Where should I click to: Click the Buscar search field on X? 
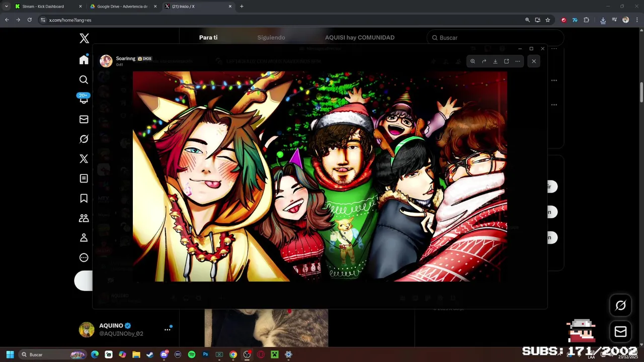click(496, 38)
